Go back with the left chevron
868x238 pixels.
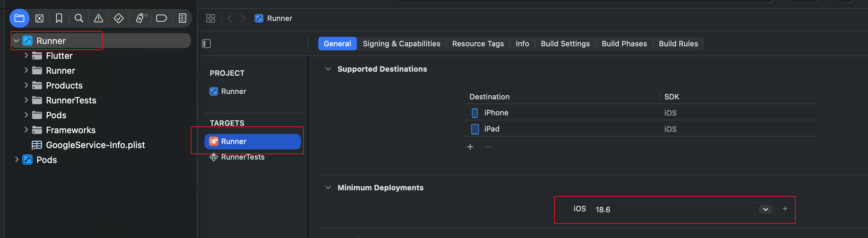tap(230, 18)
